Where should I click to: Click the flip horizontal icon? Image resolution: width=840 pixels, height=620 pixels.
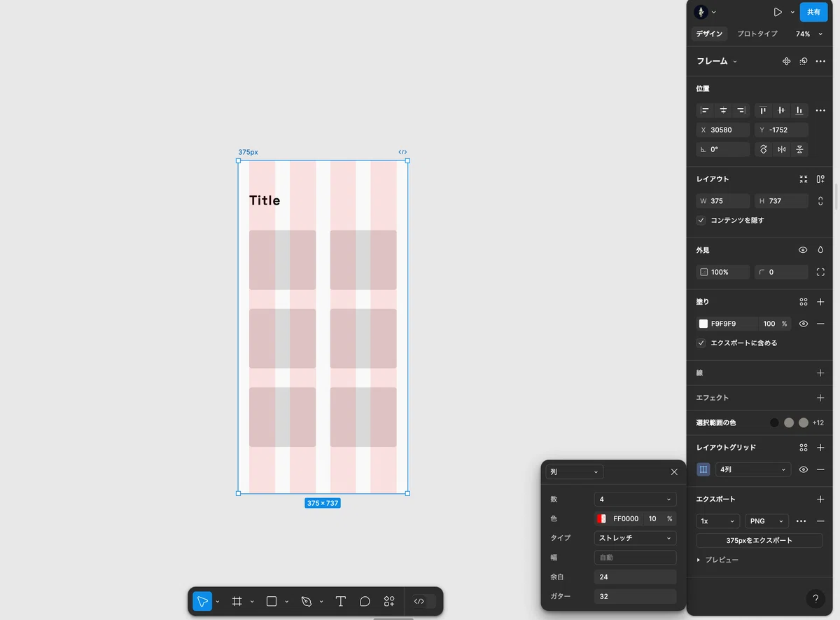coord(781,149)
